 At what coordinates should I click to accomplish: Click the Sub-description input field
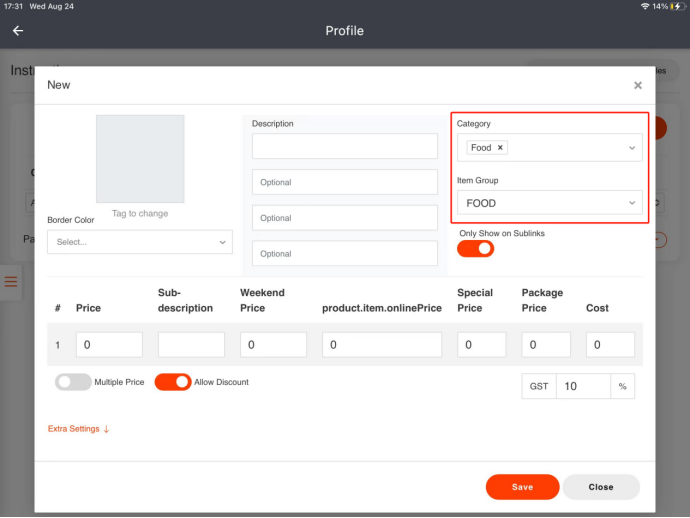point(191,345)
